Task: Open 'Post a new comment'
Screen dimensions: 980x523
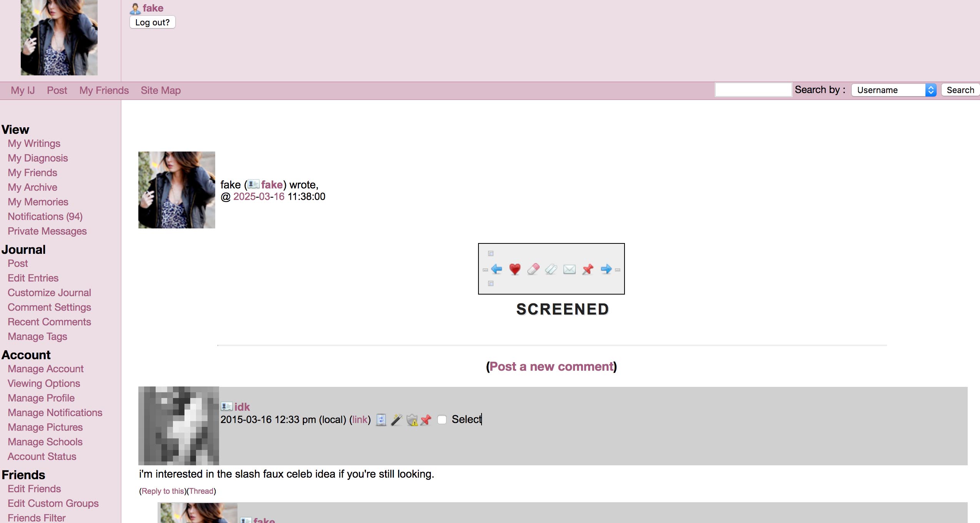Action: [551, 366]
